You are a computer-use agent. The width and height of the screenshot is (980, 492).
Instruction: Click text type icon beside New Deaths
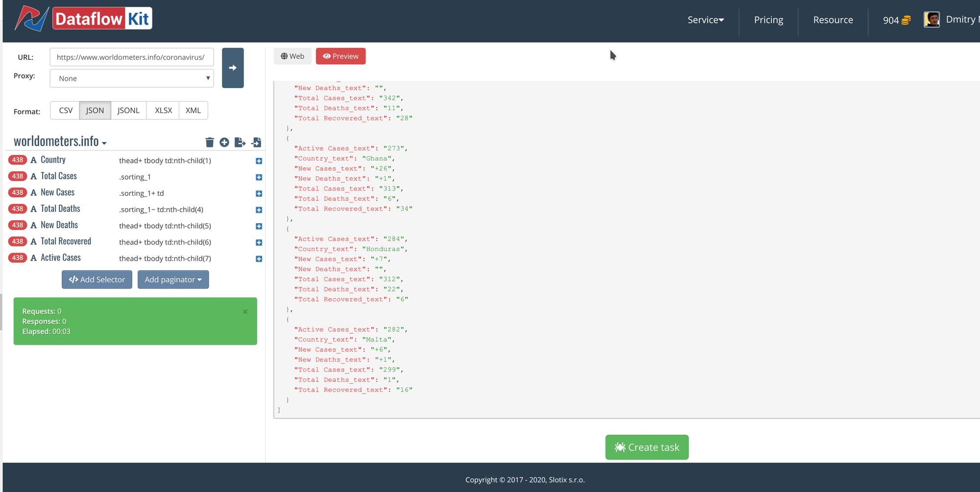coord(34,225)
